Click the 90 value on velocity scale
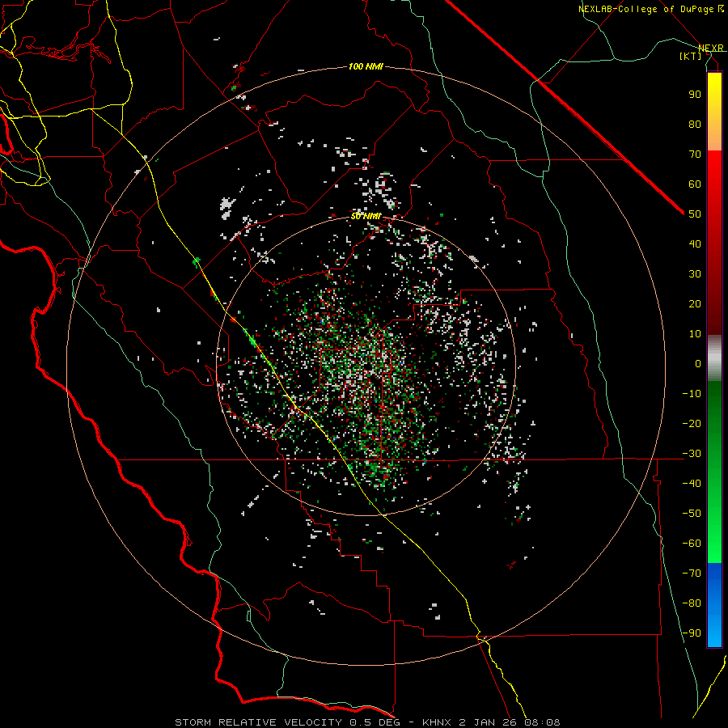Image resolution: width=728 pixels, height=728 pixels. point(695,95)
